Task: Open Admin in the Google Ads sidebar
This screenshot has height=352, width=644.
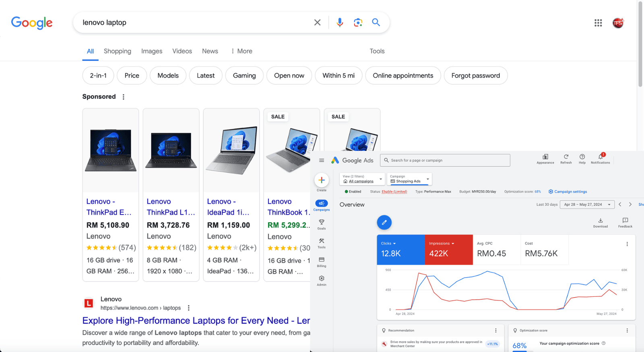Action: coord(322,281)
